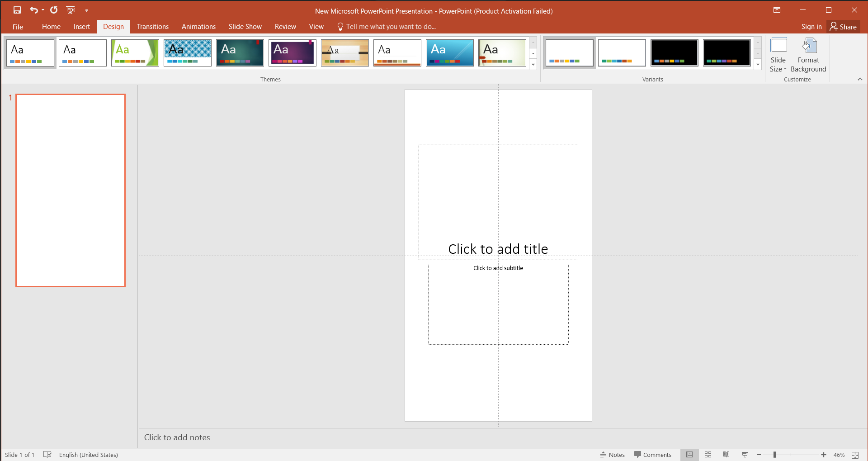868x461 pixels.
Task: Fit slide to current window icon
Action: (855, 455)
